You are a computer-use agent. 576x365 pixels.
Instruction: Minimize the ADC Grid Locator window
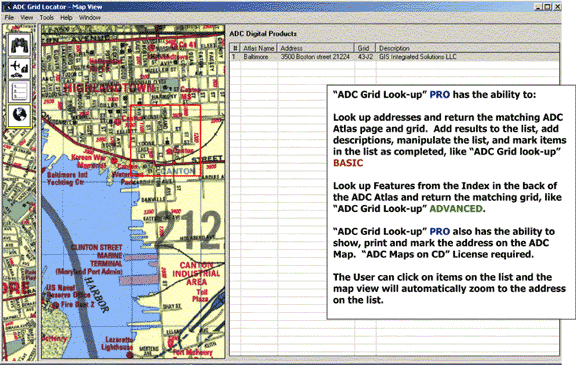[538, 7]
